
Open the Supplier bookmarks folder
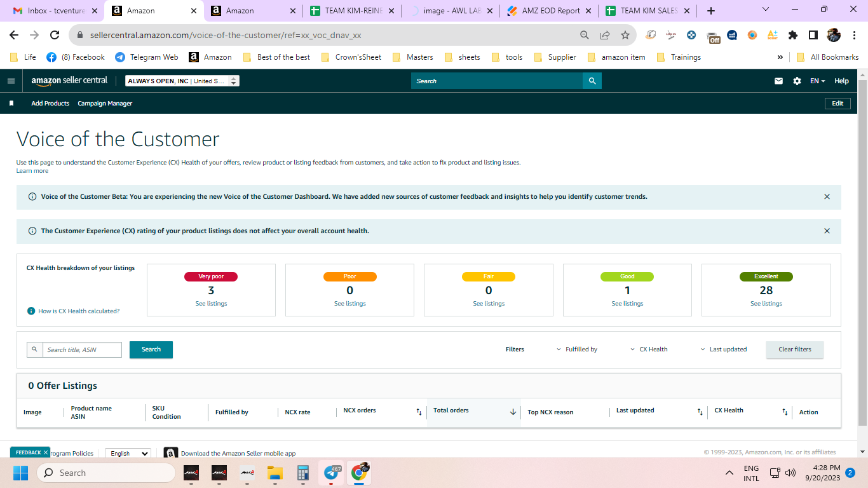555,57
